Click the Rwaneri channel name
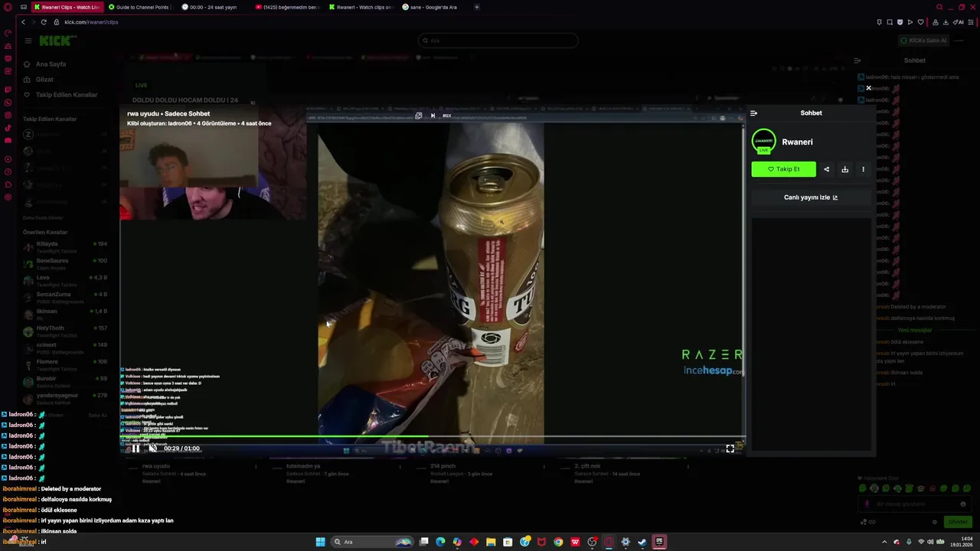The image size is (980, 551). click(797, 142)
